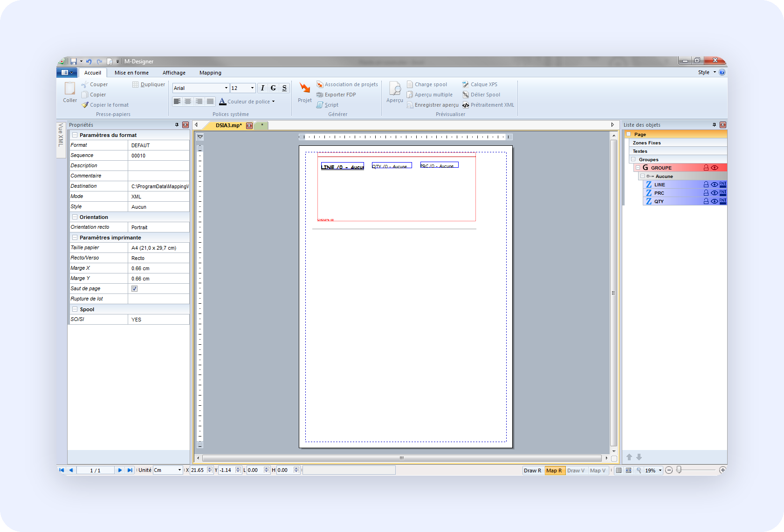The width and height of the screenshot is (784, 532).
Task: Toggle the Saut de page checkbox
Action: click(134, 289)
